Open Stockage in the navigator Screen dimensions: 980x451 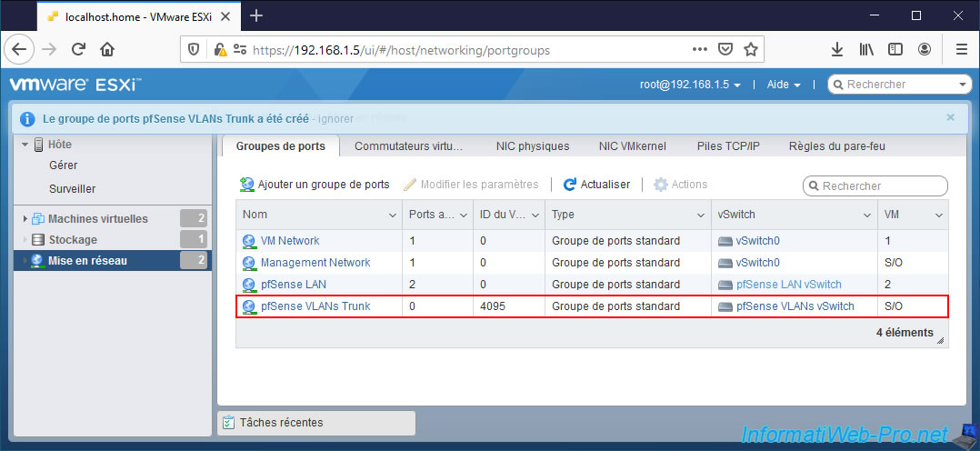click(73, 239)
